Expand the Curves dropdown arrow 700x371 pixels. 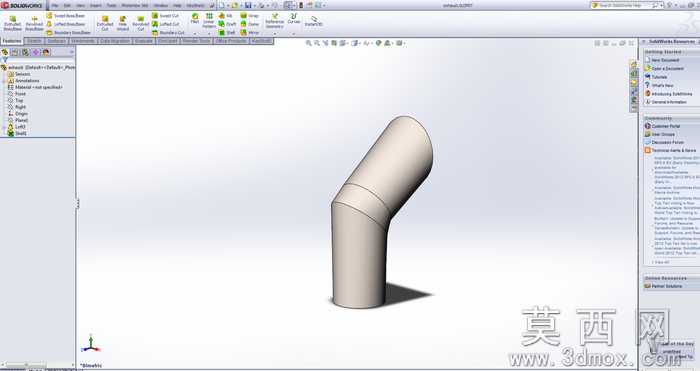[294, 33]
